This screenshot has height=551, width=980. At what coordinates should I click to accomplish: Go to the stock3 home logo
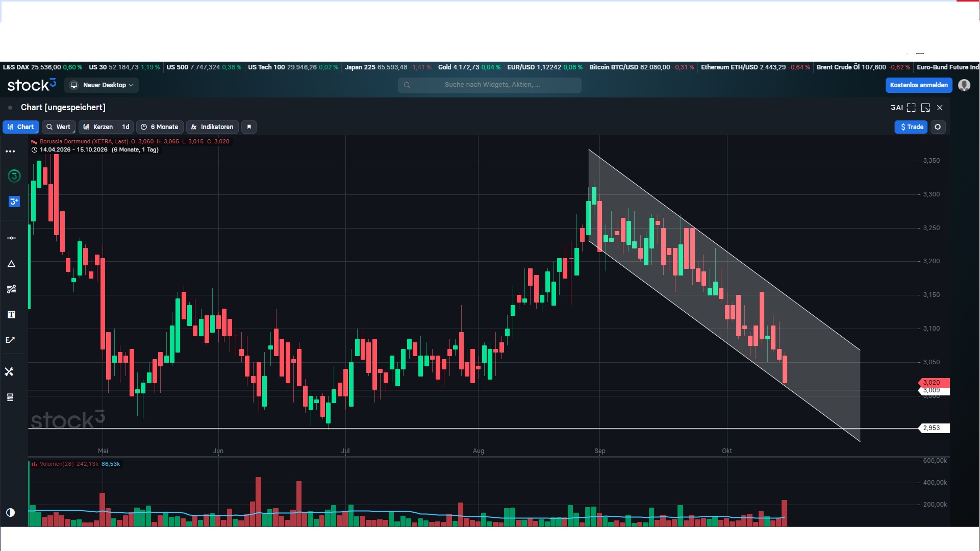pos(32,85)
